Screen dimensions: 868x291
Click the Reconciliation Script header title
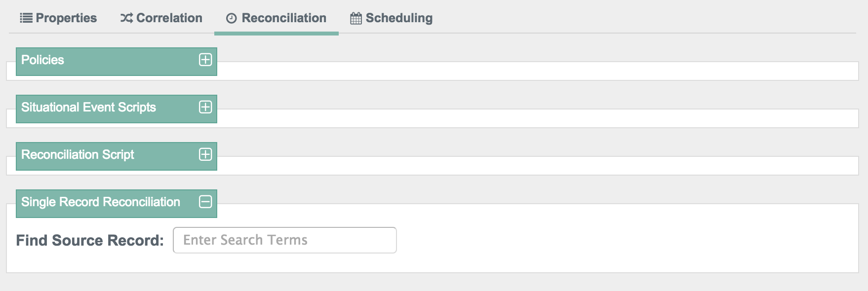point(78,155)
